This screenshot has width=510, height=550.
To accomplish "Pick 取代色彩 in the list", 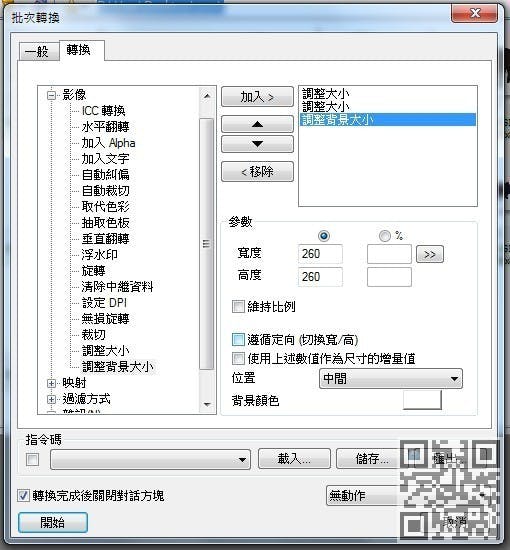I will point(106,207).
